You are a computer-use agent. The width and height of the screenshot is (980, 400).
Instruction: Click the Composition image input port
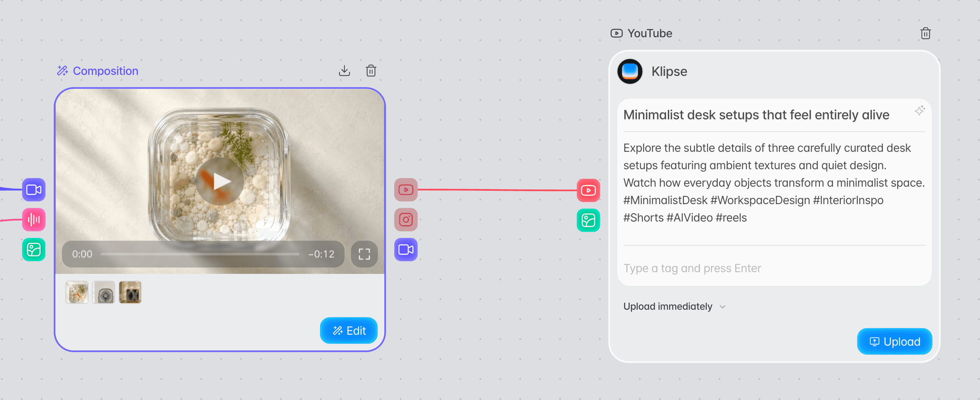pyautogui.click(x=34, y=250)
